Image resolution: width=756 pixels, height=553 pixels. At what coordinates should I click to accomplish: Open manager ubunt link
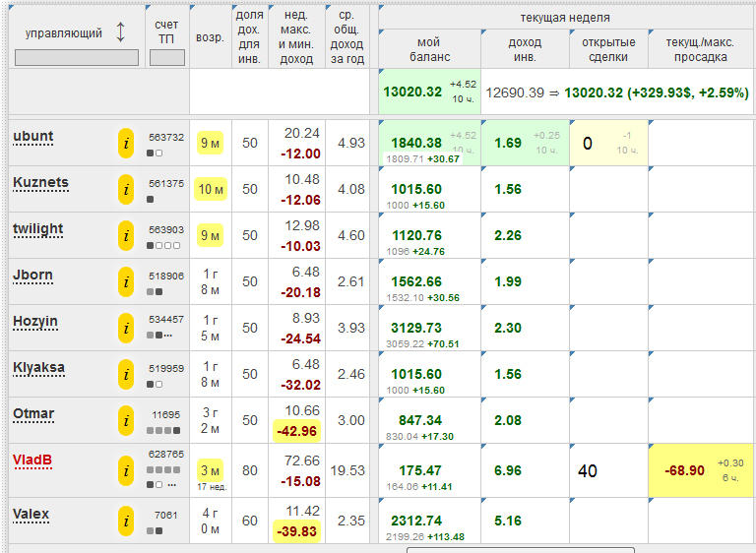click(32, 137)
